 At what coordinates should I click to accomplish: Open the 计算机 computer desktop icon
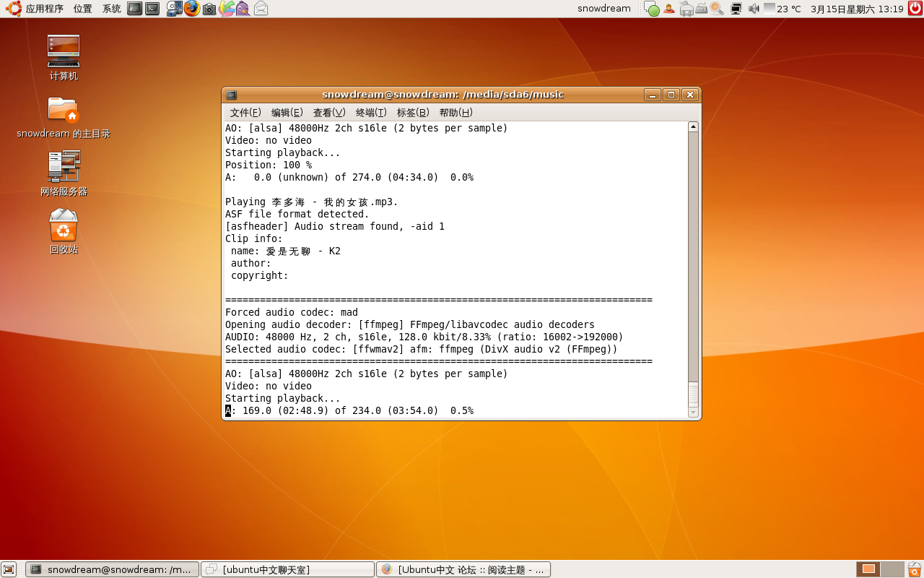pyautogui.click(x=64, y=58)
